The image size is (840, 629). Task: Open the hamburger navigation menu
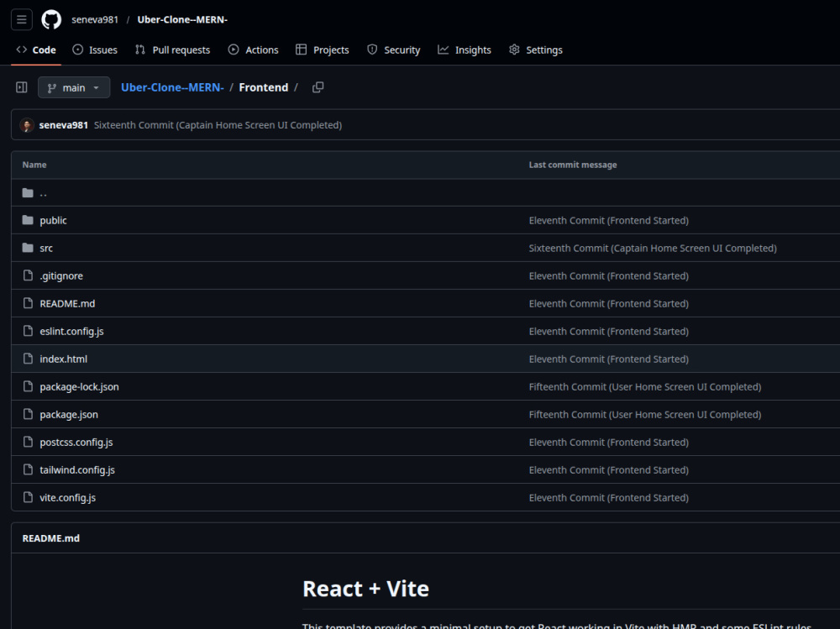22,20
